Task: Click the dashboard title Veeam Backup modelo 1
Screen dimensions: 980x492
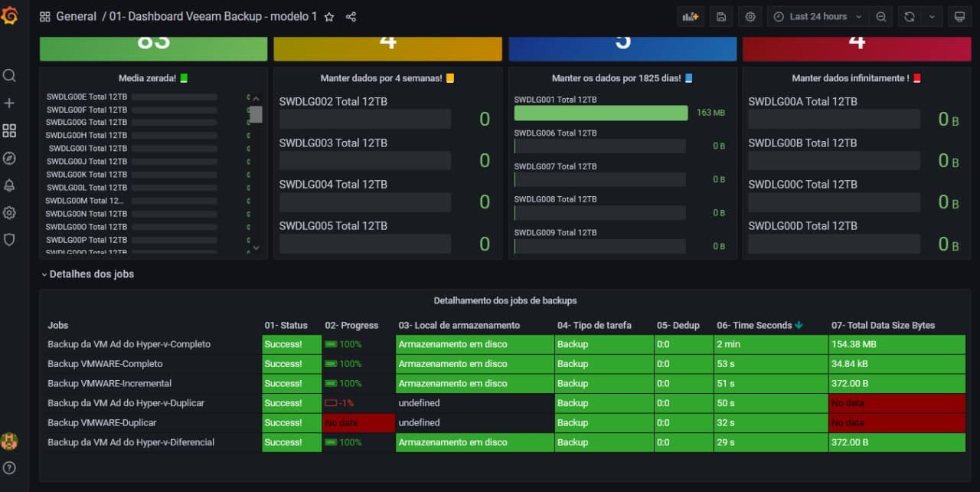Action: tap(214, 16)
